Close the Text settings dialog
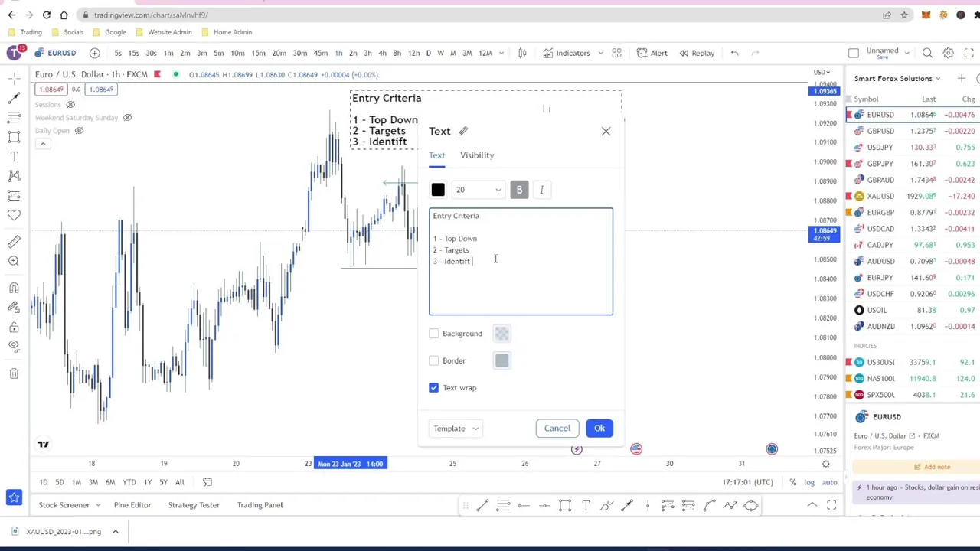The height and width of the screenshot is (551, 980). (x=606, y=131)
